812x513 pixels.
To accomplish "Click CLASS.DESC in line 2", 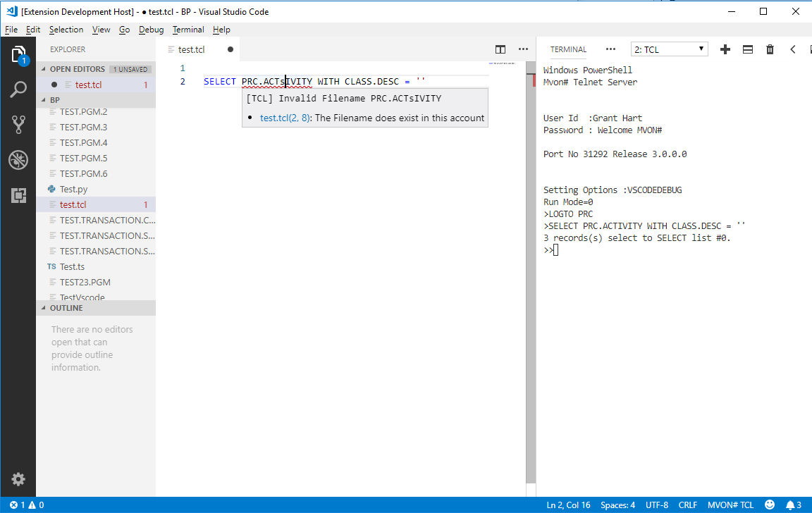I will click(x=372, y=81).
